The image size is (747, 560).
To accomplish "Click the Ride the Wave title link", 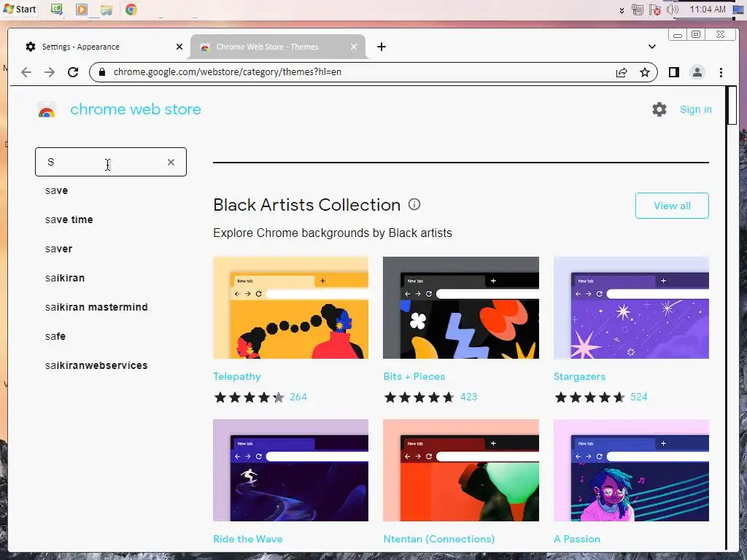I will pos(248,539).
